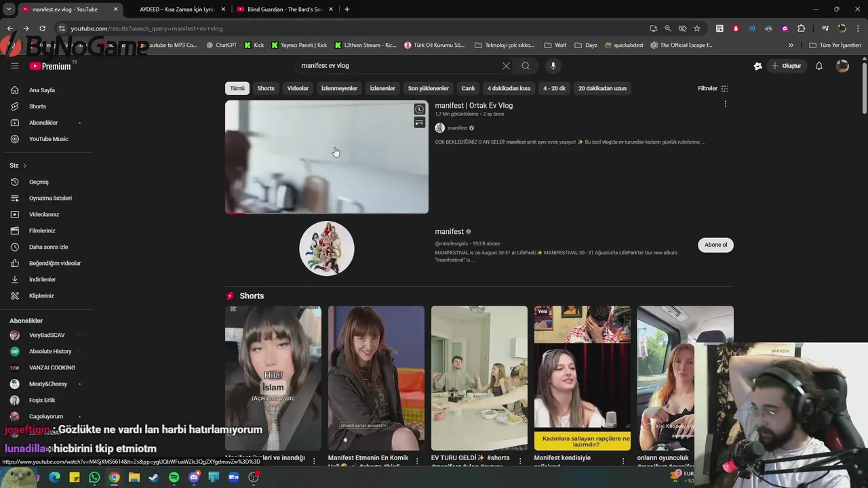Click the red hand blocker extension icon
This screenshot has height=488, width=868.
coord(736,28)
